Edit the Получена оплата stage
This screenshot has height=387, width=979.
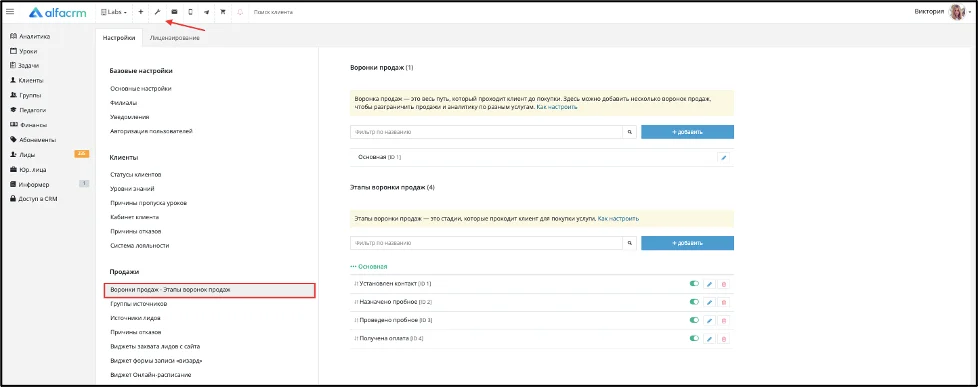pos(709,338)
